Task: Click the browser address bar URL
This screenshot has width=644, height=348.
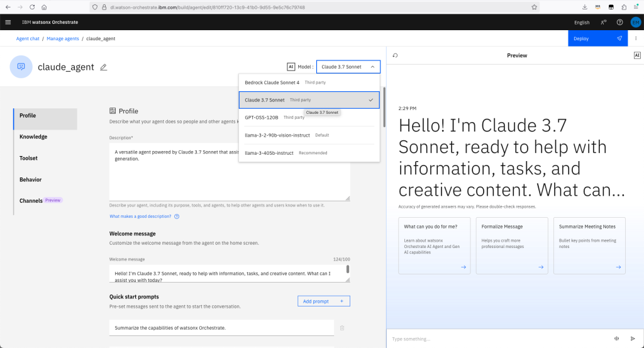Action: pos(208,8)
